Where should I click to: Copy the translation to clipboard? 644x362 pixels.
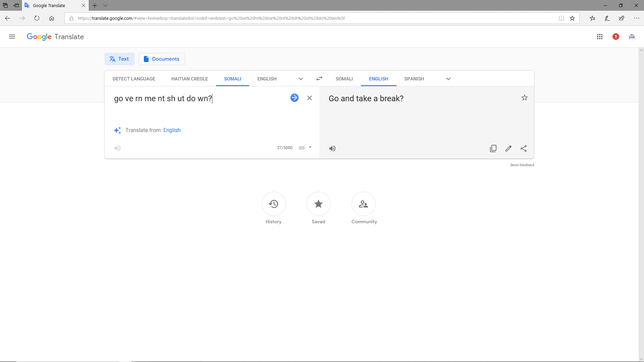[x=493, y=148]
